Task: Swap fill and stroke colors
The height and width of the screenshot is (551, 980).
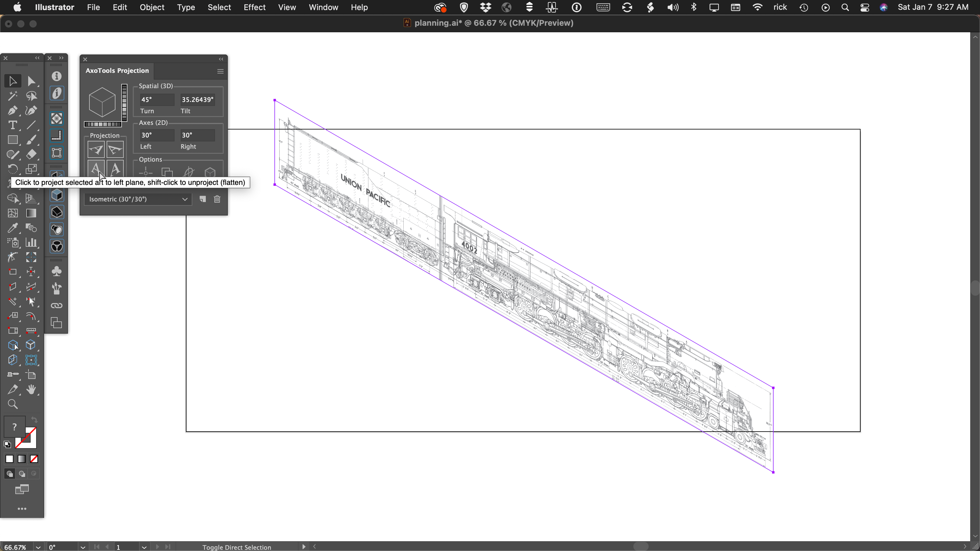Action: 34,420
